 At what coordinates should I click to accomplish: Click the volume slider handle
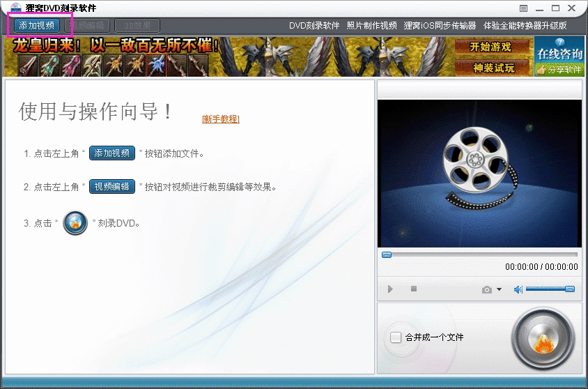[x=570, y=289]
